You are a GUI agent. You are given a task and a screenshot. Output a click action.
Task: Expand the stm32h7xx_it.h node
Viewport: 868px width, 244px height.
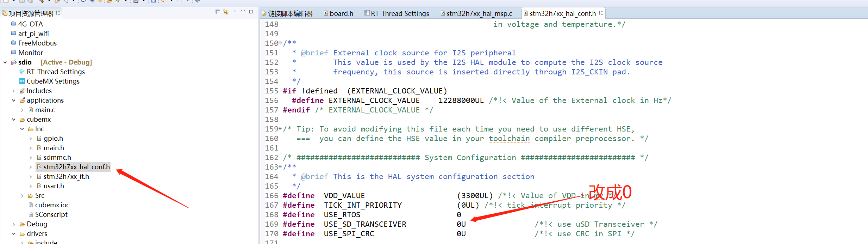[x=31, y=177]
